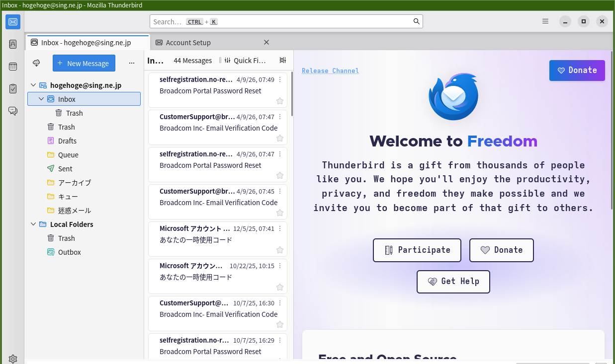Open options menu of 07:45 CustomerSupport message
This screenshot has width=615, height=364.
280,191
